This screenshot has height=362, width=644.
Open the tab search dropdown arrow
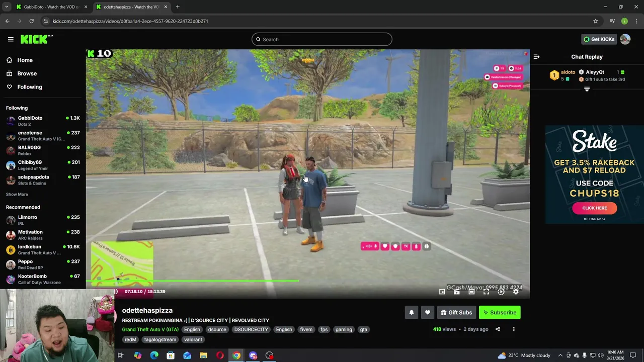pyautogui.click(x=7, y=7)
